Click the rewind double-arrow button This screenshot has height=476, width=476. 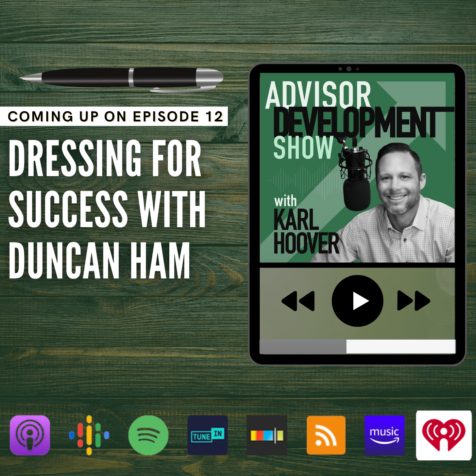pyautogui.click(x=298, y=301)
